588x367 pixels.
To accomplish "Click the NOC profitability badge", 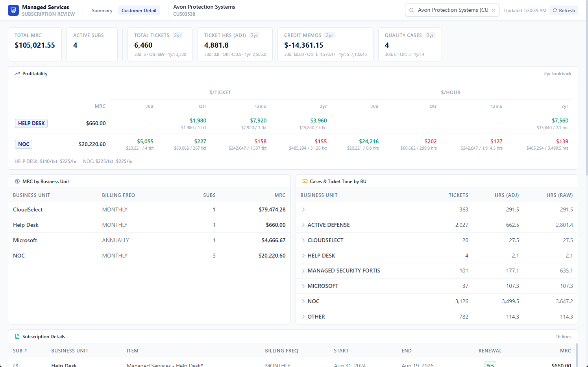I will pyautogui.click(x=24, y=144).
